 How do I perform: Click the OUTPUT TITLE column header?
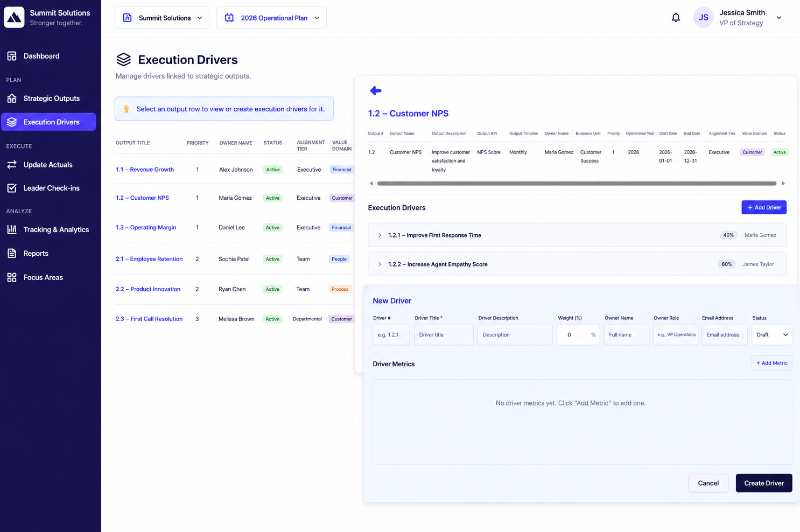[x=133, y=143]
